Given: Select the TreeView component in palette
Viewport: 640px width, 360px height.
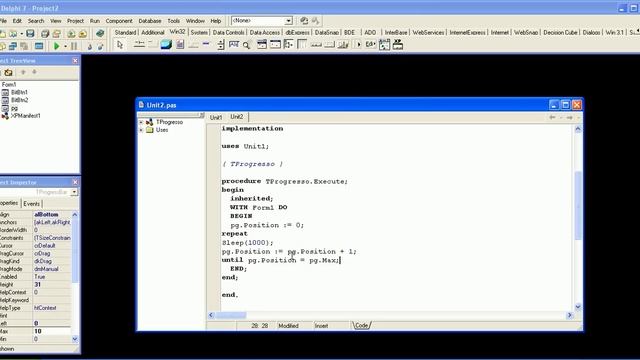Looking at the screenshot, I should (x=289, y=44).
